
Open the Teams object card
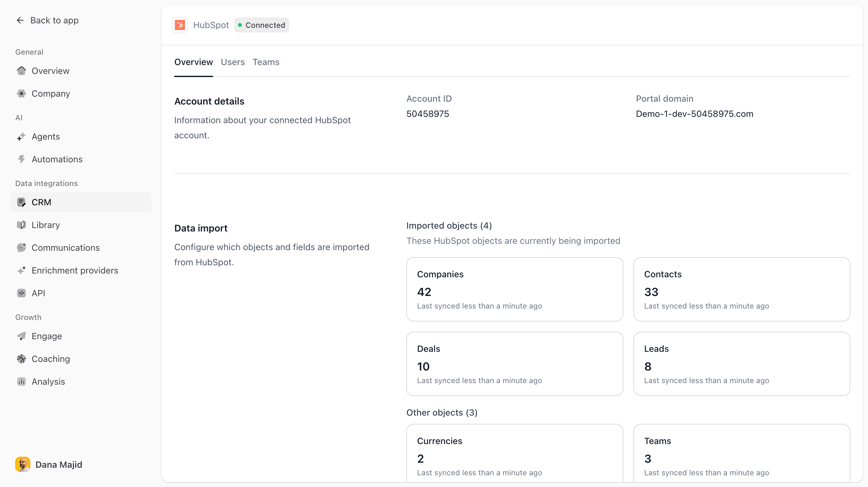(742, 453)
